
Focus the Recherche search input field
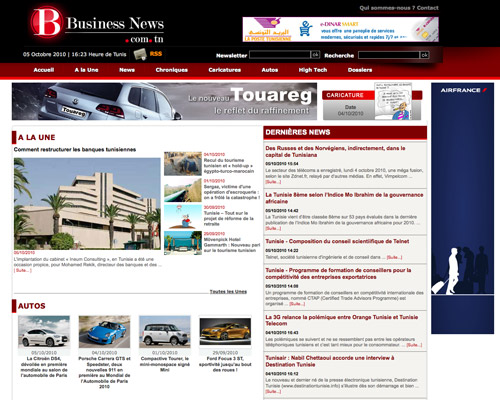click(389, 55)
